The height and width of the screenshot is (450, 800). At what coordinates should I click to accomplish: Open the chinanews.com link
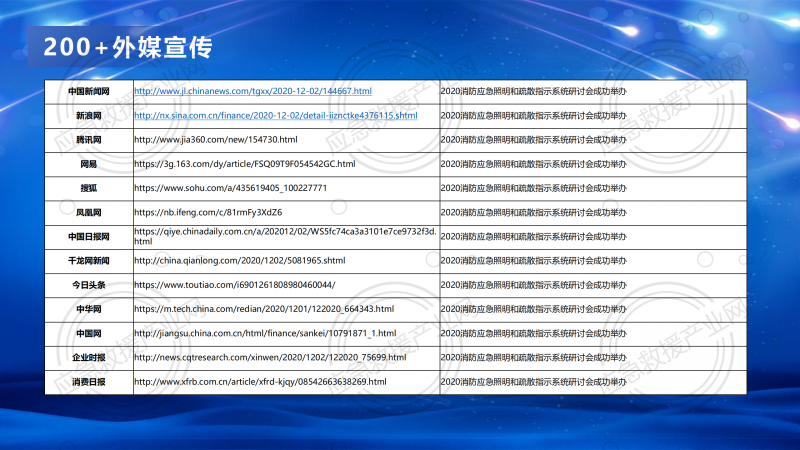[253, 91]
